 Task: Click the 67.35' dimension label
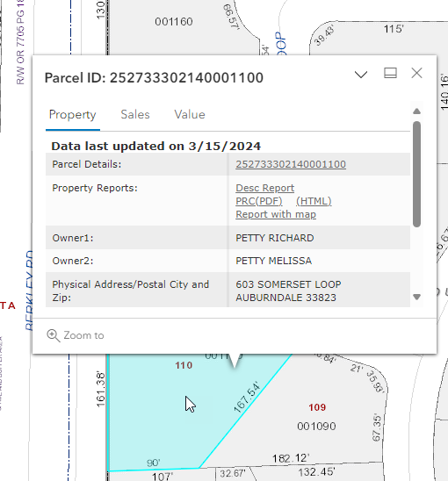377,428
